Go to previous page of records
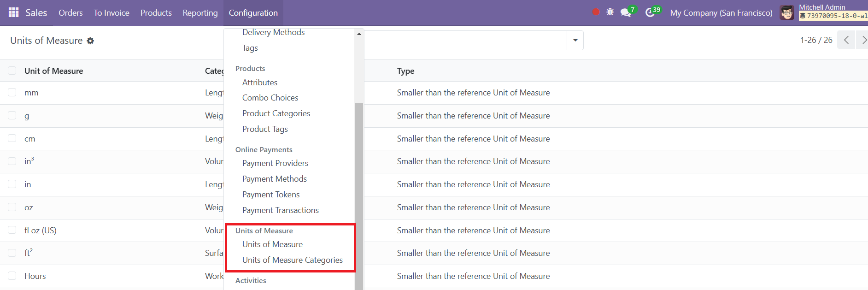868x290 pixels. (x=846, y=40)
